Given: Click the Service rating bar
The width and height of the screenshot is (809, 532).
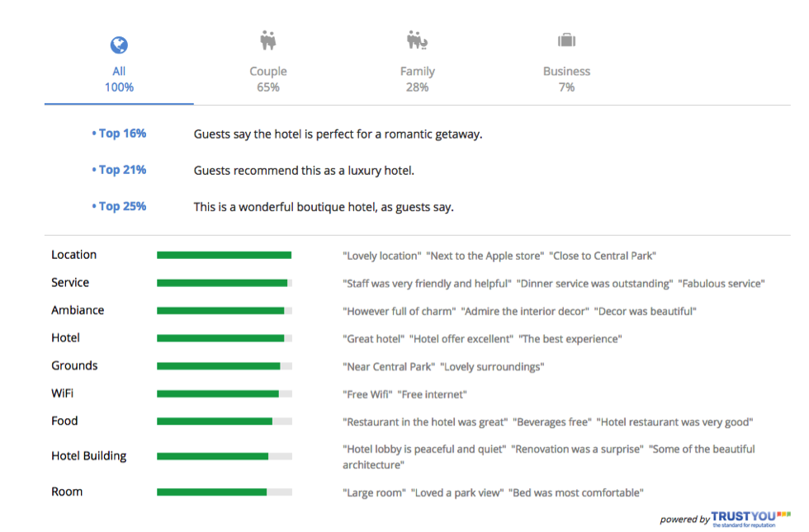Looking at the screenshot, I should tap(224, 283).
